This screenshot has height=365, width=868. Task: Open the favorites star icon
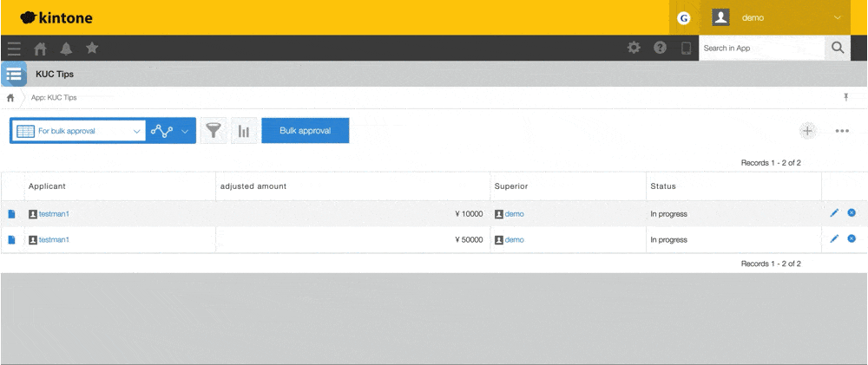point(92,49)
